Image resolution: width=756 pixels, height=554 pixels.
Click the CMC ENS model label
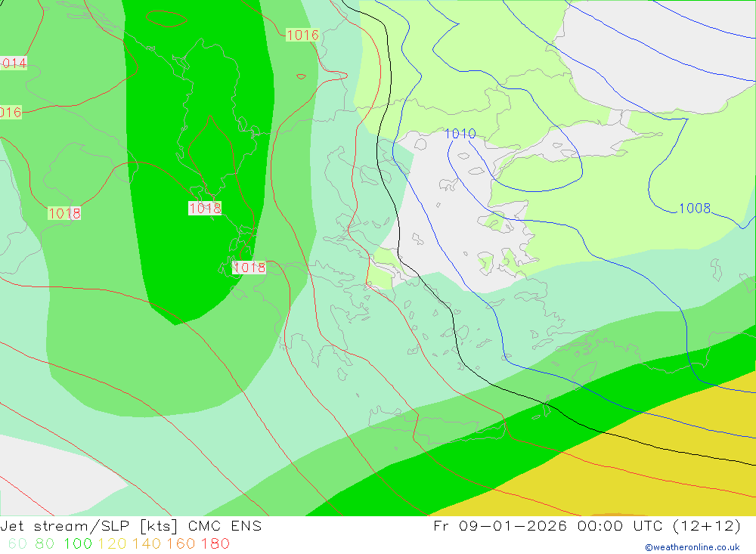225,526
